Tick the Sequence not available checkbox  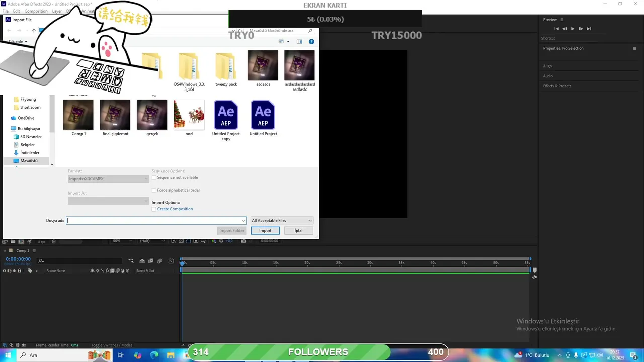[154, 177]
